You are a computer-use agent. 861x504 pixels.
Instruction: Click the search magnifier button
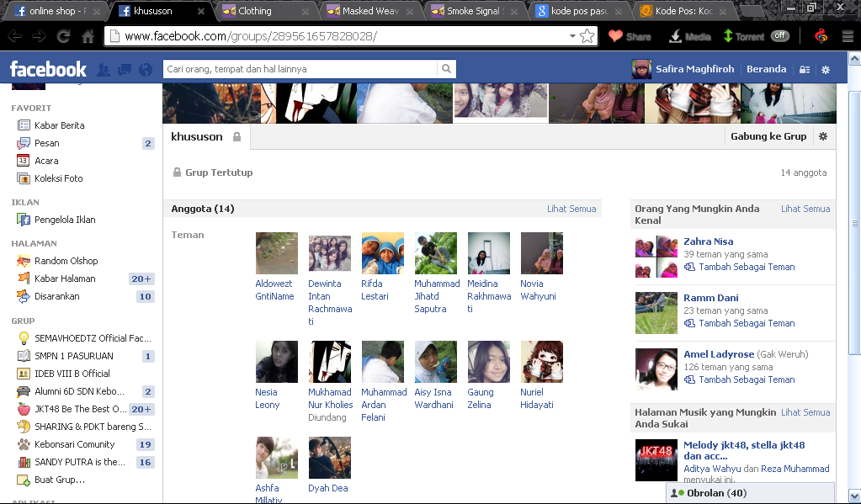tap(446, 69)
